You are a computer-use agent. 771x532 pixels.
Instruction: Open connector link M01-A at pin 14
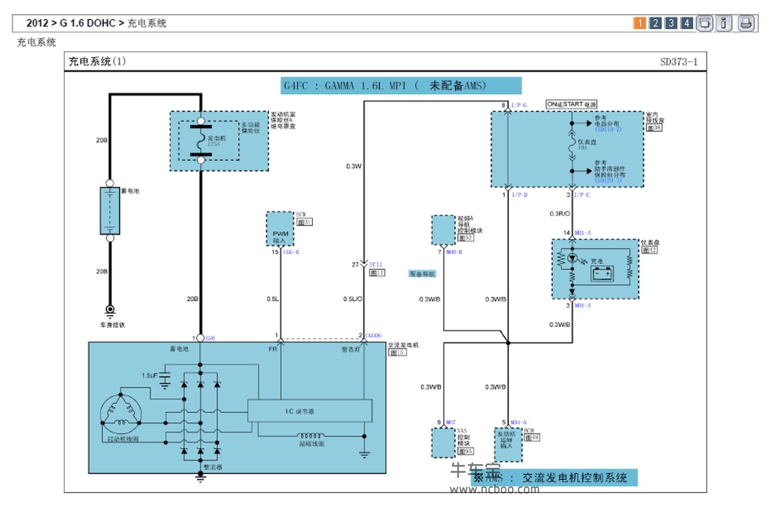(x=582, y=233)
